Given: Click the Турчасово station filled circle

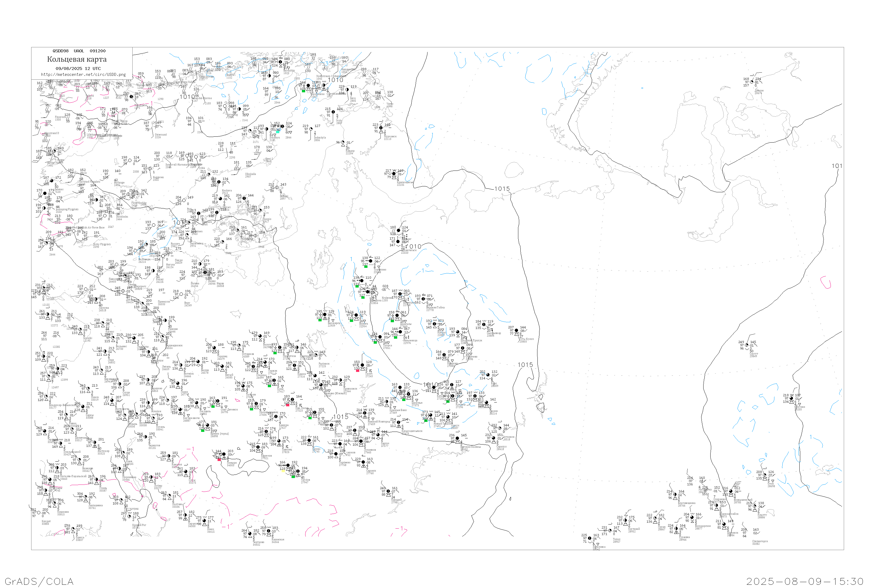Looking at the screenshot, I should [371, 261].
